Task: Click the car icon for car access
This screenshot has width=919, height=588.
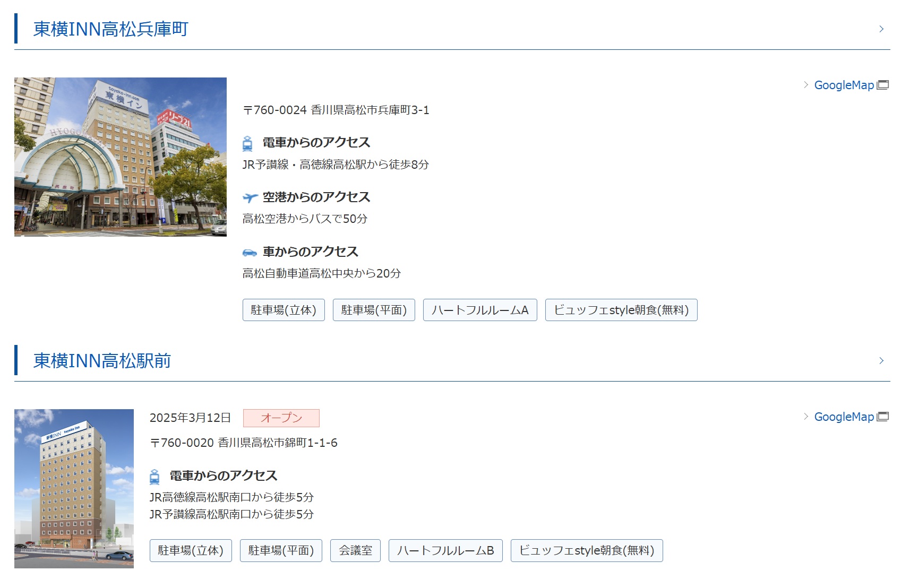Action: tap(250, 253)
